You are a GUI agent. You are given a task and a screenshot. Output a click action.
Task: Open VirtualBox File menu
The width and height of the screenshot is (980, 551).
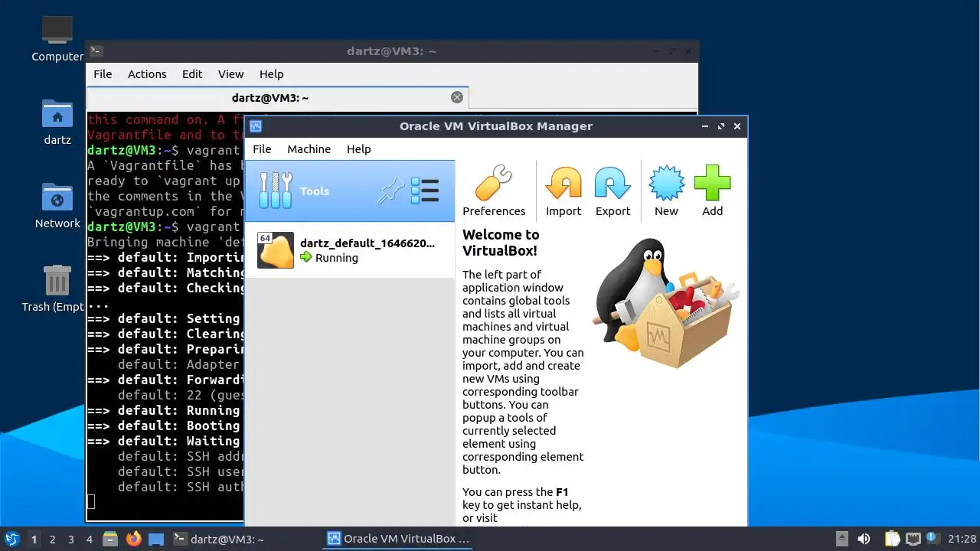point(262,149)
